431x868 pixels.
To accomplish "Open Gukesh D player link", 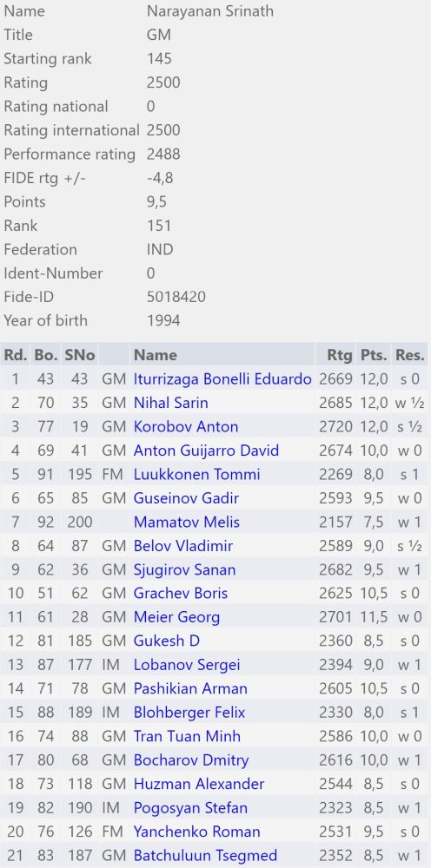I will [167, 641].
